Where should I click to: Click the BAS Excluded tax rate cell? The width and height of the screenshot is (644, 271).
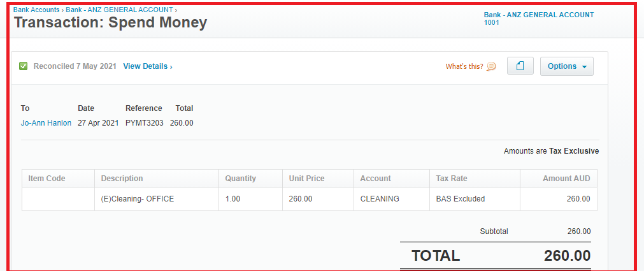pos(475,199)
